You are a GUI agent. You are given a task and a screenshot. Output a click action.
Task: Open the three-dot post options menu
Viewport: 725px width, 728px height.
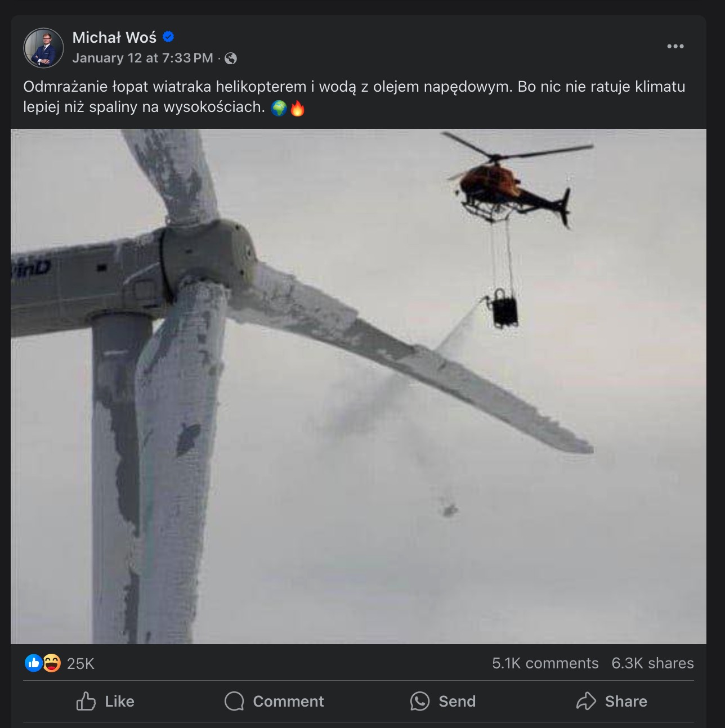point(675,46)
